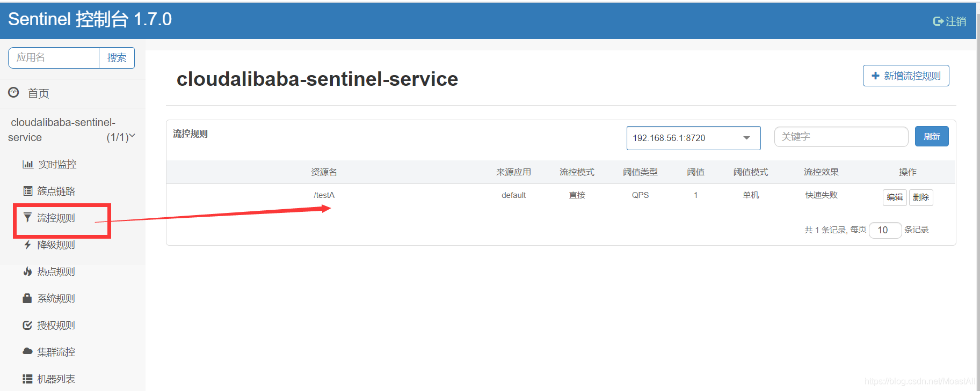980x391 pixels.
Task: Click the flame icon for 热点规则
Action: tap(27, 271)
